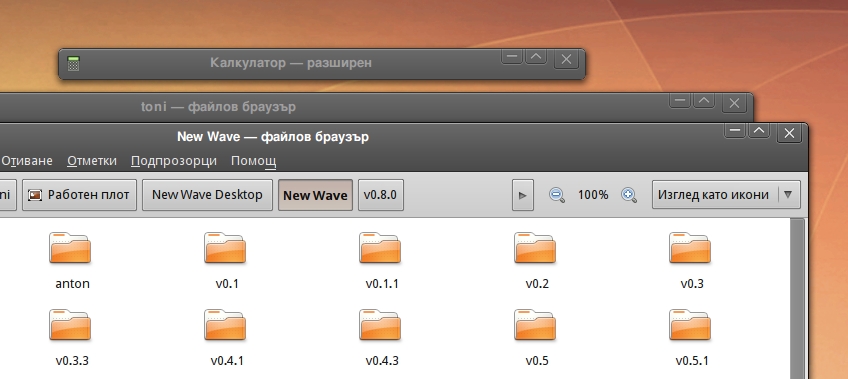Screen dimensions: 848x379
Task: Open the v0.4.3 folder icon
Action: tap(380, 325)
